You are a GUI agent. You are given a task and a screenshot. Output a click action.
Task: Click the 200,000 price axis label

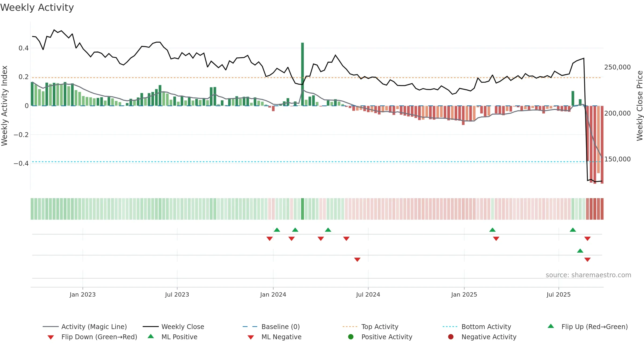pos(617,113)
